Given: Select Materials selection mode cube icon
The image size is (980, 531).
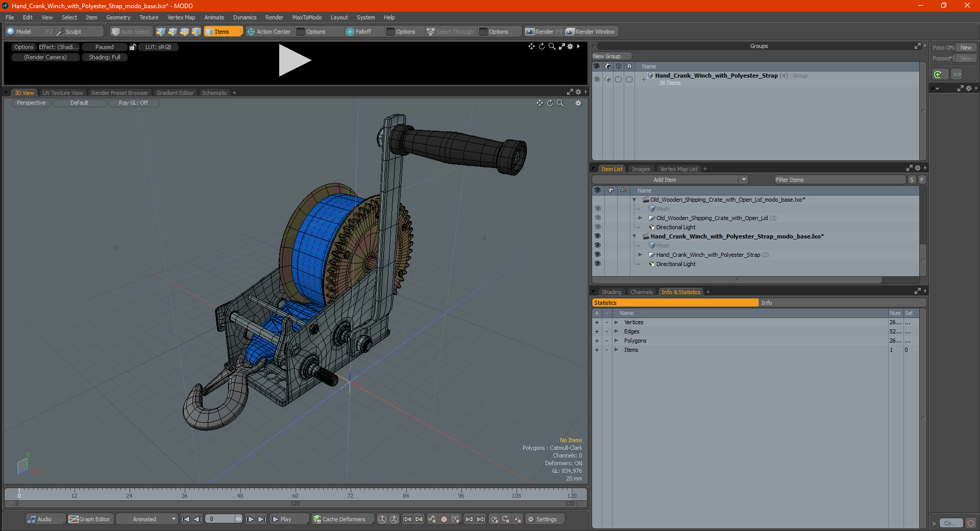Looking at the screenshot, I should tap(196, 32).
